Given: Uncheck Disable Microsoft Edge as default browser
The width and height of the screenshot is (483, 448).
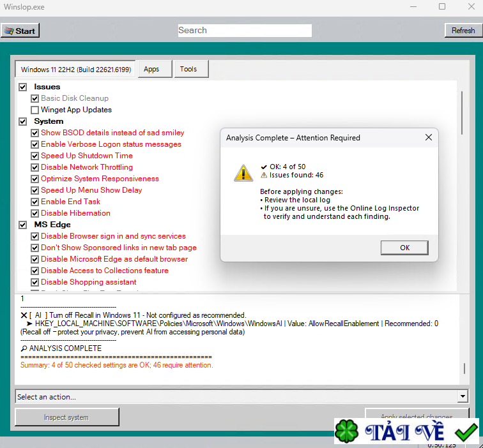Looking at the screenshot, I should [34, 259].
